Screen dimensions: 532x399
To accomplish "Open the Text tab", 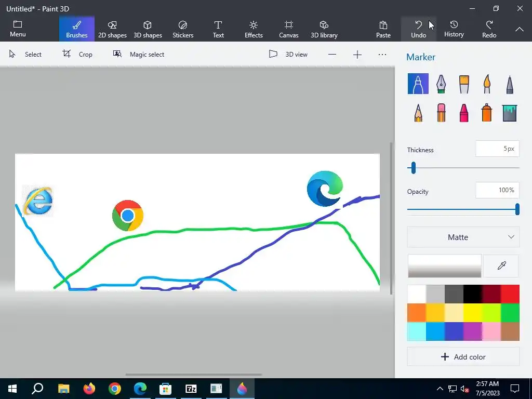I will click(x=218, y=29).
